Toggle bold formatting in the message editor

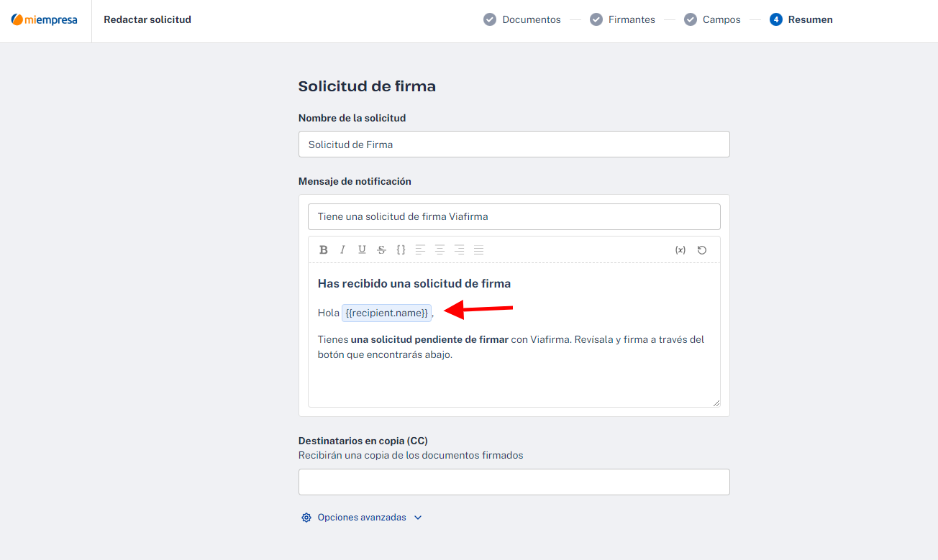(x=324, y=250)
